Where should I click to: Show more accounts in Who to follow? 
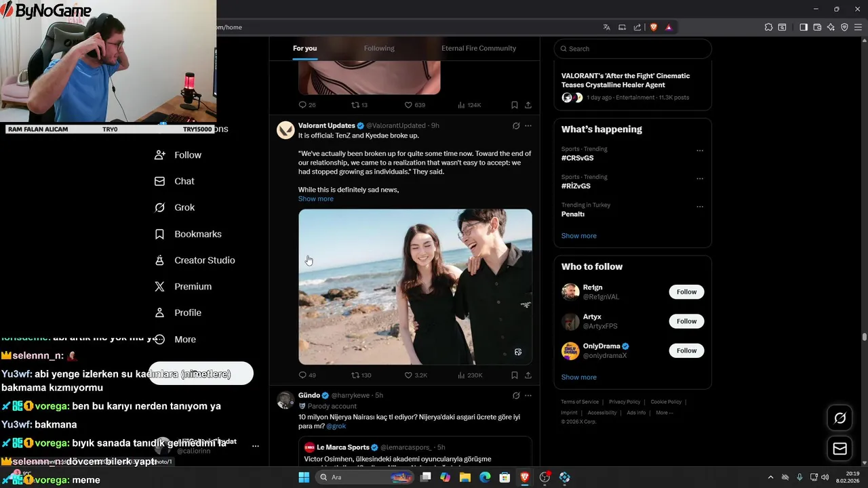pyautogui.click(x=579, y=378)
